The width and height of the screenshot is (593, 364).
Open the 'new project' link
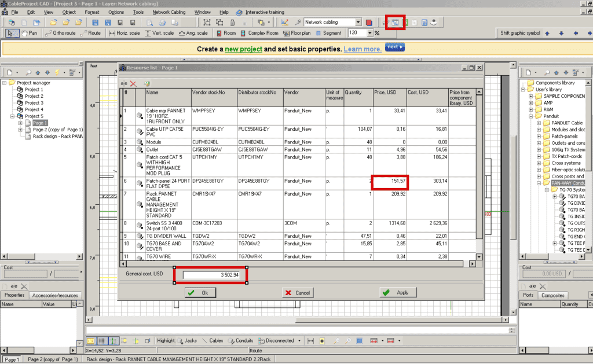(x=243, y=49)
